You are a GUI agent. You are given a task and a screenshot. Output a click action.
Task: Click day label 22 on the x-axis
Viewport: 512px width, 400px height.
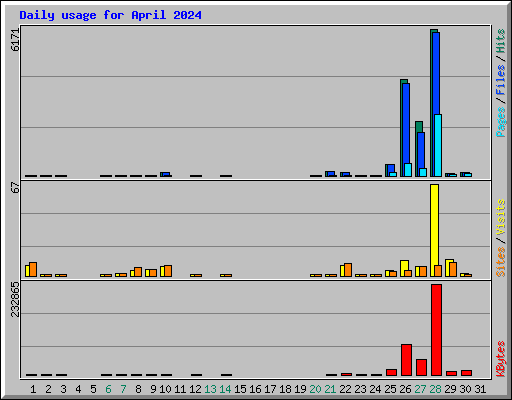coord(345,389)
